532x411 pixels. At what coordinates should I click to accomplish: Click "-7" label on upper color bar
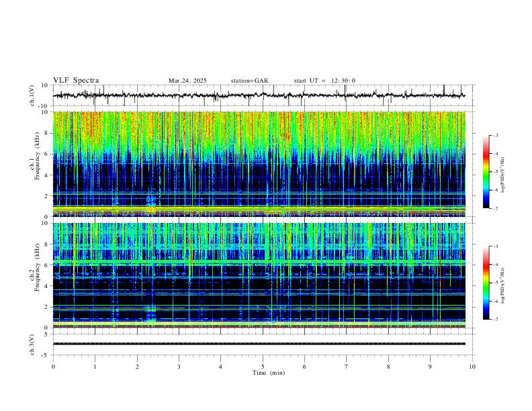pos(496,208)
